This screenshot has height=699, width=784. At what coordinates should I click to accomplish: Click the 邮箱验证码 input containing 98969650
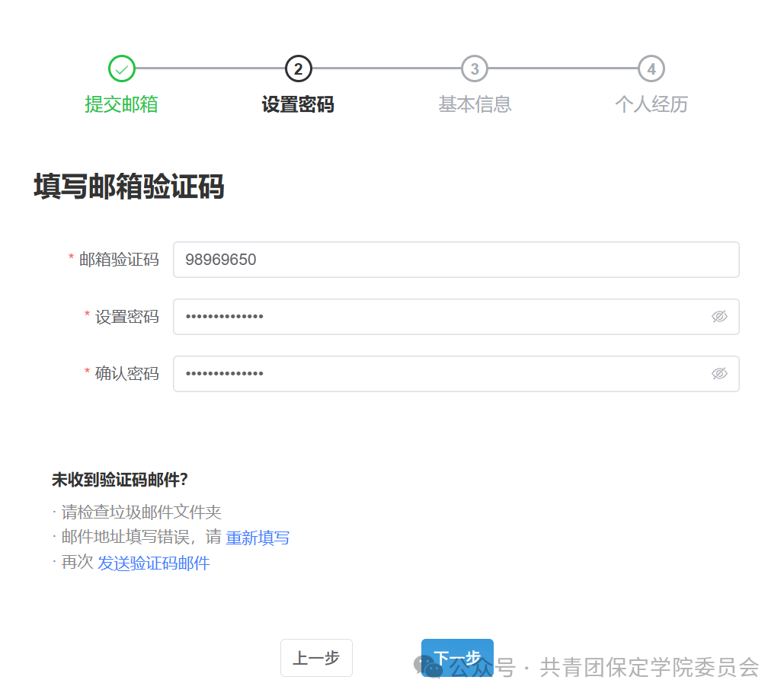(x=456, y=260)
